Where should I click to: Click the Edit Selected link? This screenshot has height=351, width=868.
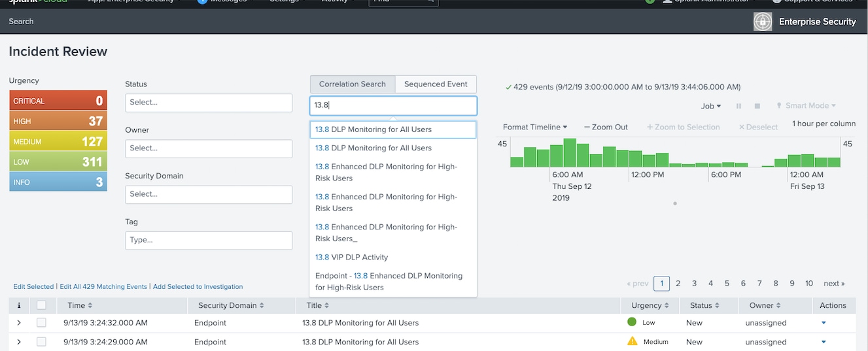[33, 286]
